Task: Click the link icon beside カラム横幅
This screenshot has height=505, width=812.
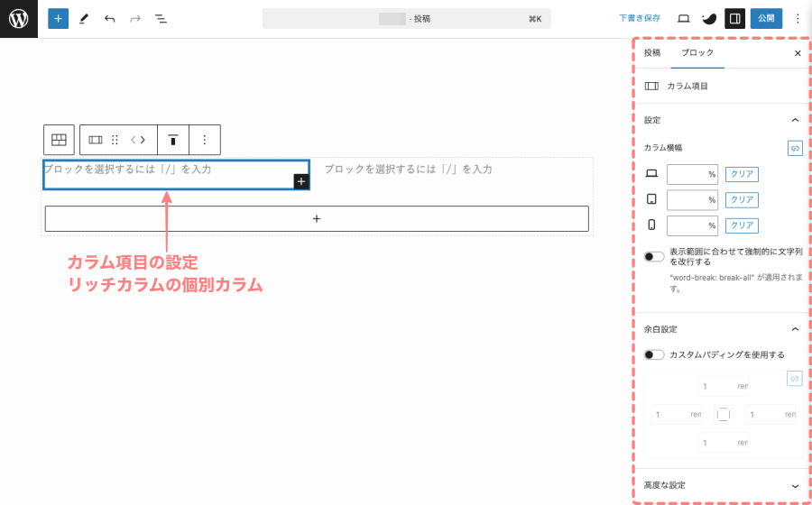Action: click(x=795, y=148)
